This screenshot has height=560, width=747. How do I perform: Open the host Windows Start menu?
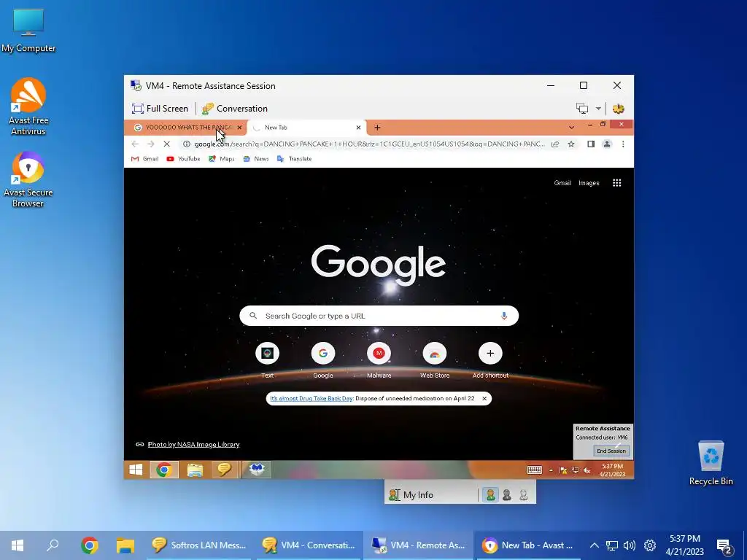click(x=18, y=545)
